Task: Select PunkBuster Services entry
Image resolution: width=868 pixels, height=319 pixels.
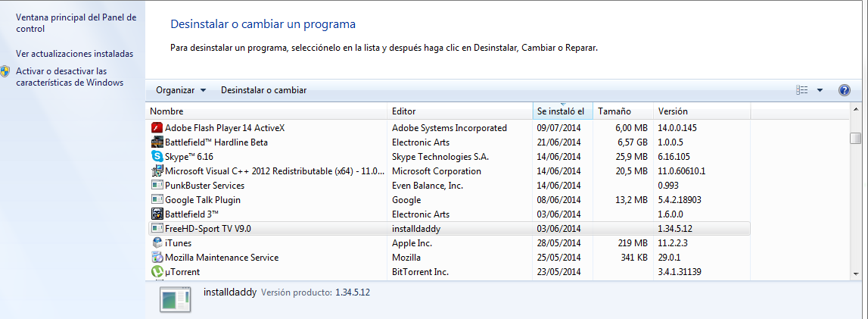Action: [205, 186]
